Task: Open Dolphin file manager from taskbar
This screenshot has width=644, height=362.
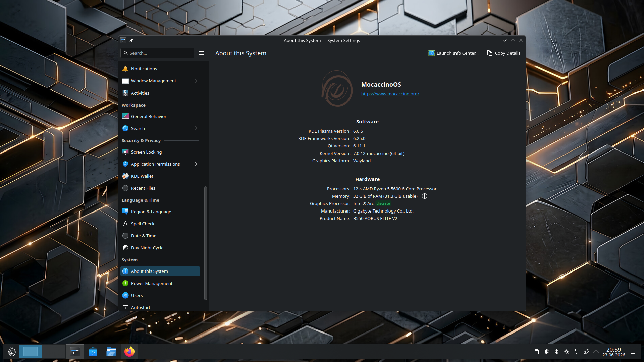Action: (x=111, y=352)
